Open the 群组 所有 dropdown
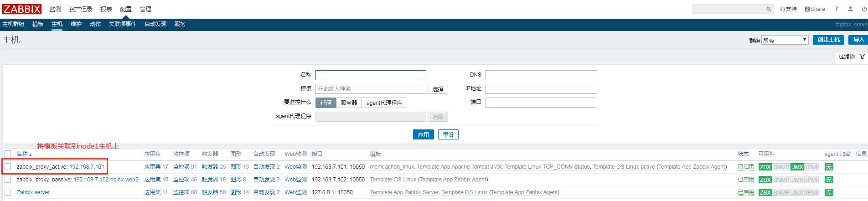Viewport: 868px width, 201px height. pyautogui.click(x=785, y=40)
